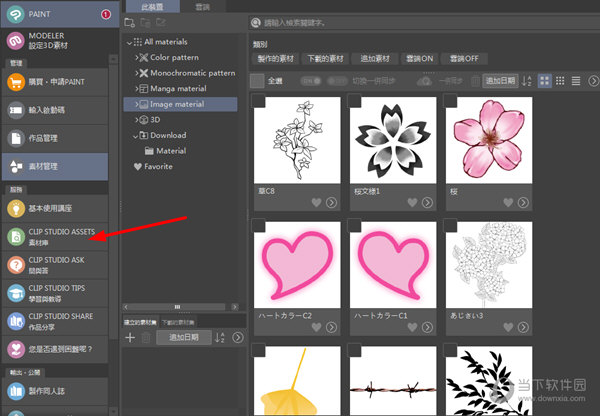The image size is (600, 416).
Task: Open the Favorite materials list
Action: 153,166
